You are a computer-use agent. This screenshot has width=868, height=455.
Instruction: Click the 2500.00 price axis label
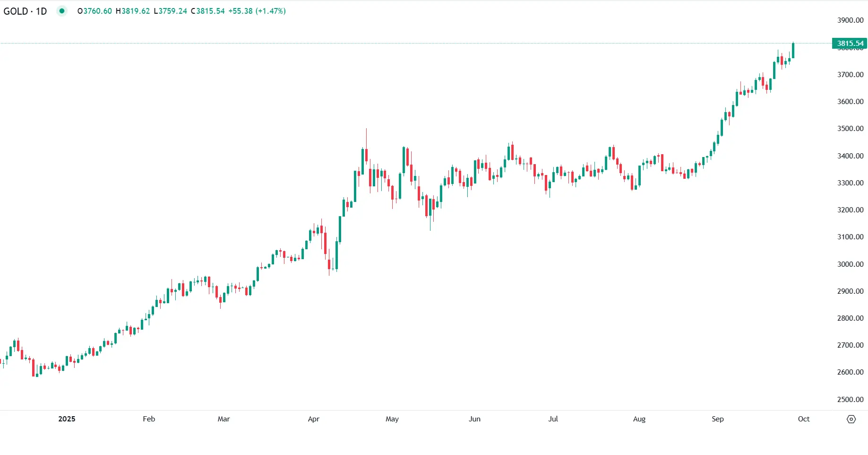point(850,400)
